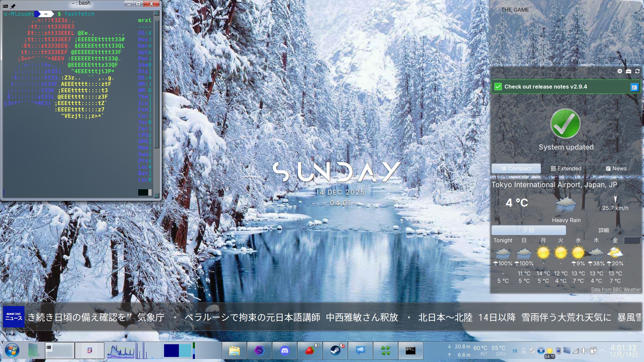Launch the file manager folder icon
The height and width of the screenshot is (362, 644).
click(234, 351)
